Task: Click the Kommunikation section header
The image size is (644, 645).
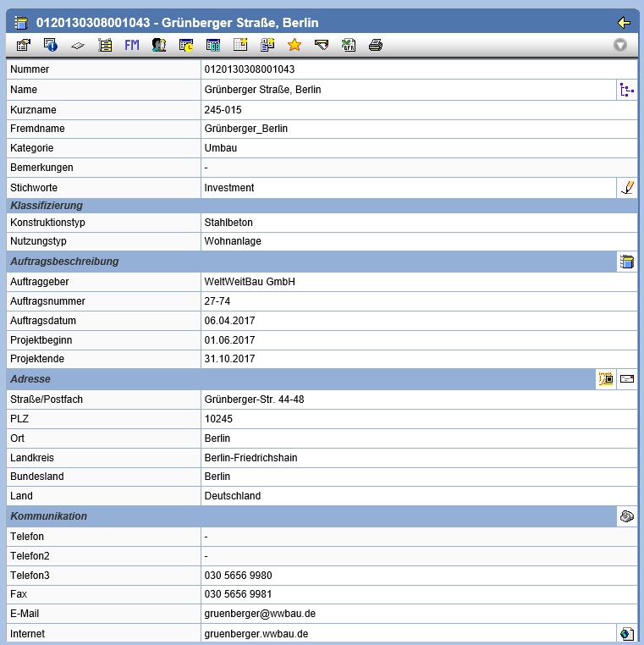Action: pyautogui.click(x=48, y=516)
